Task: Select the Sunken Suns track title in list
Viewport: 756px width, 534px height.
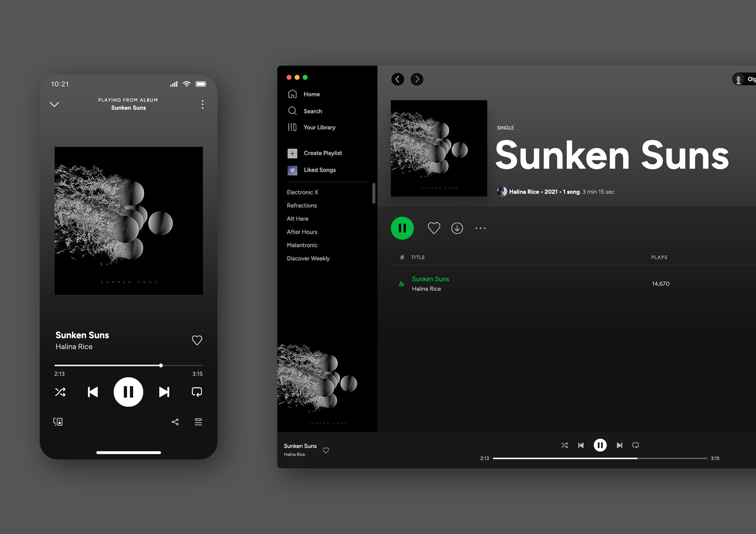Action: pos(430,279)
